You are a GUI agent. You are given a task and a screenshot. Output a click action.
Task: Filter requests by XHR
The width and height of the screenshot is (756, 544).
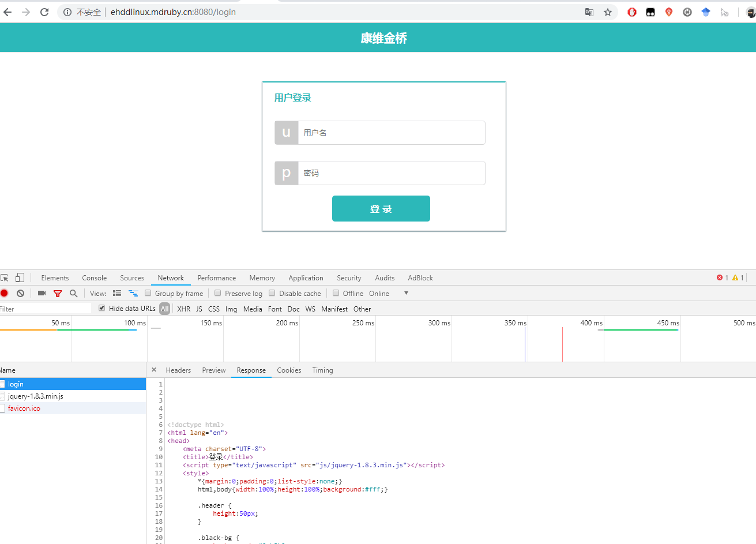[x=184, y=309]
